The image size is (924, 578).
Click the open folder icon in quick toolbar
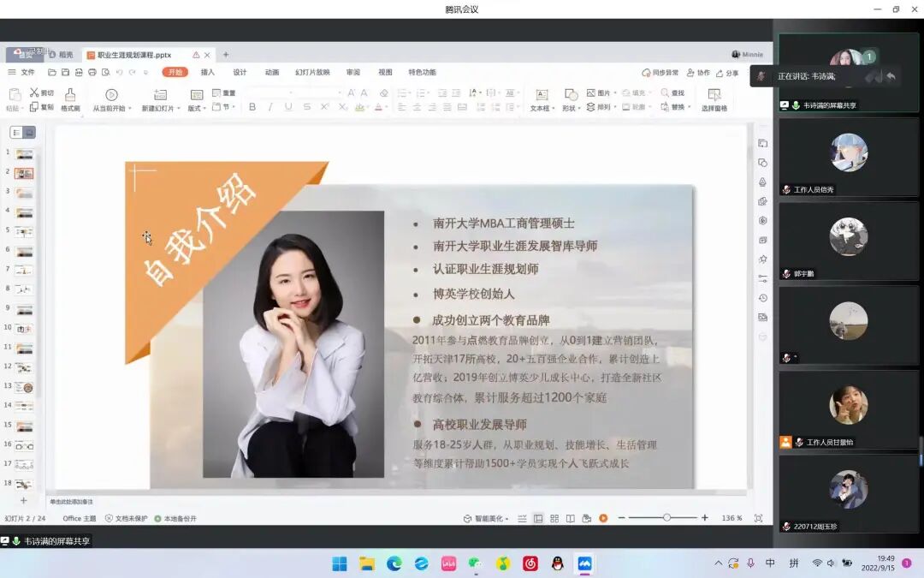(52, 72)
